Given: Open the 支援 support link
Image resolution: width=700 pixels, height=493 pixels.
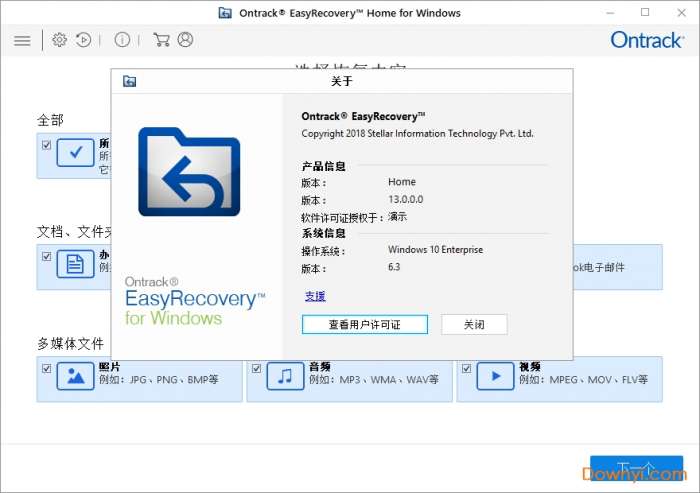Looking at the screenshot, I should [315, 296].
